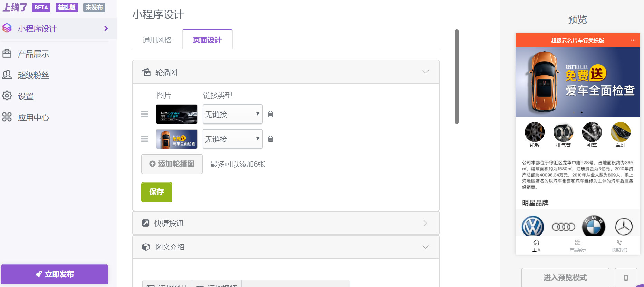
Task: Collapse the 图文介绍 section
Action: tap(425, 247)
